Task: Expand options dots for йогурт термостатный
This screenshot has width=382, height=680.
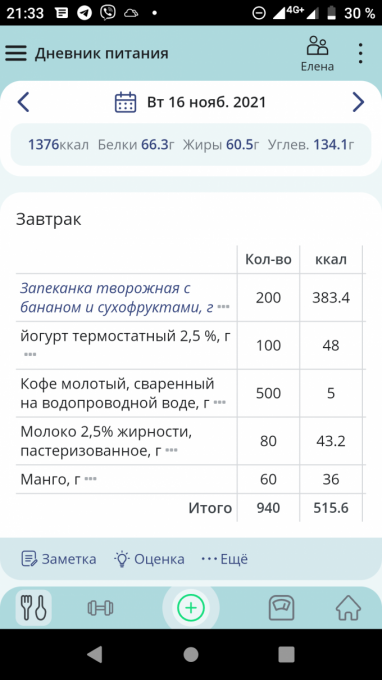Action: [x=30, y=355]
